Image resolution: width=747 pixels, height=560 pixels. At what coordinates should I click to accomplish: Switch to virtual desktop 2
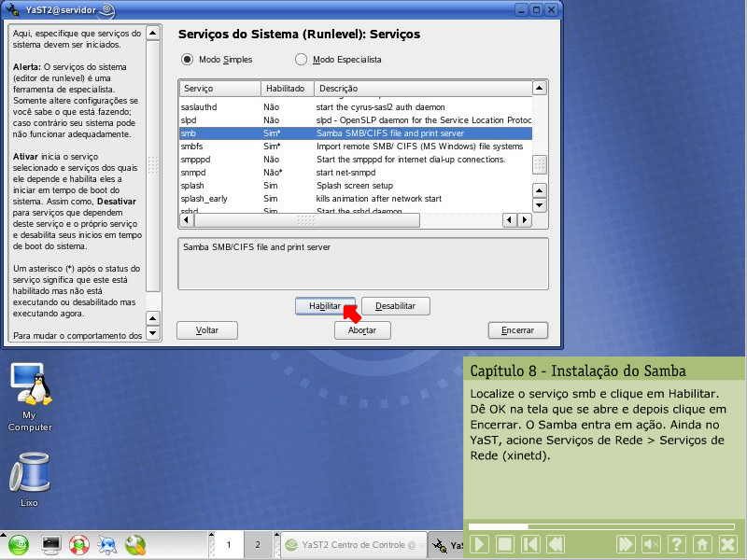[258, 544]
